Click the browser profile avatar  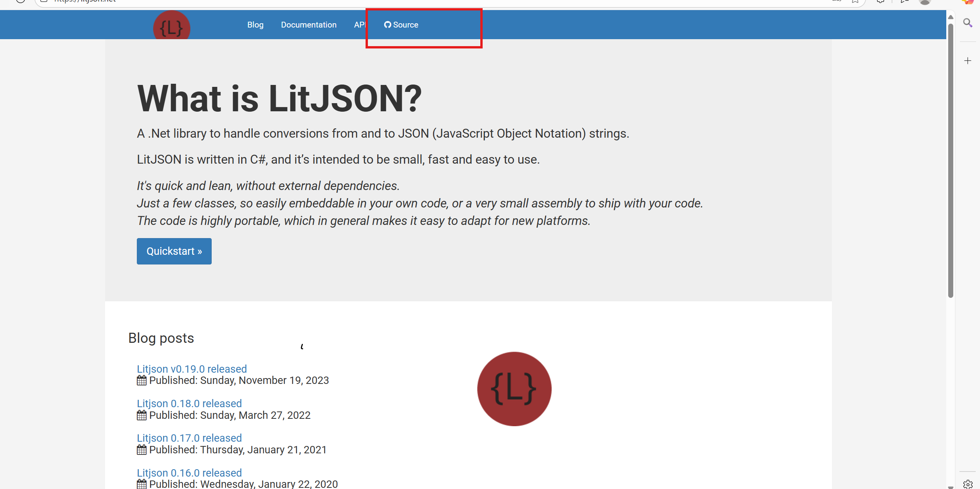point(925,2)
